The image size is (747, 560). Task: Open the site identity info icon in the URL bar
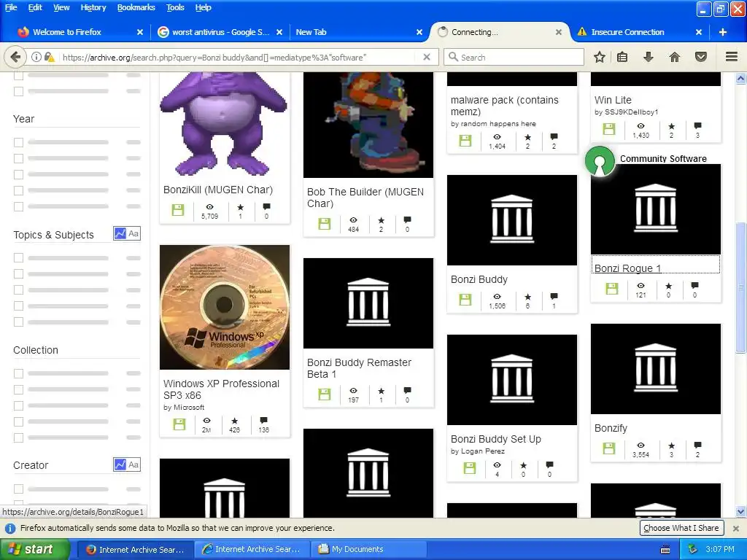(36, 57)
